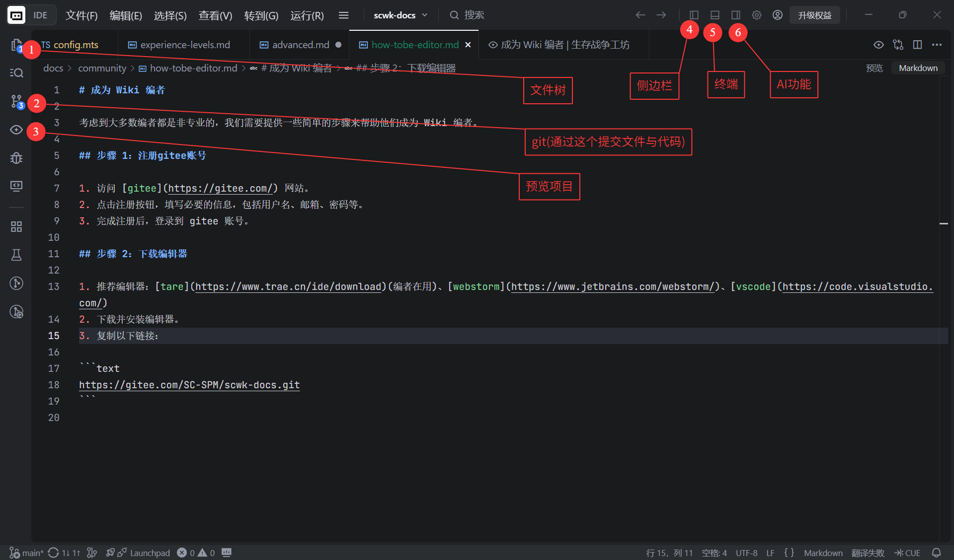Click the main* git branch indicator

pos(27,553)
